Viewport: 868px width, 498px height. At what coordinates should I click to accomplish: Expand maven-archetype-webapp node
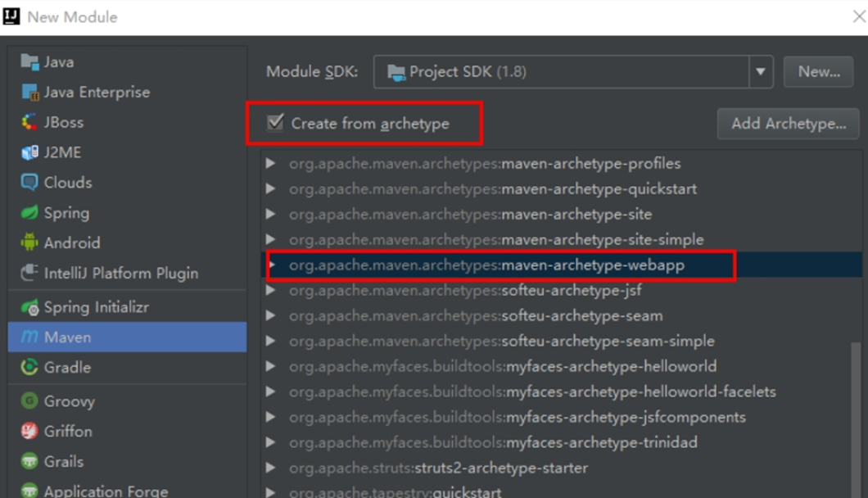click(272, 265)
